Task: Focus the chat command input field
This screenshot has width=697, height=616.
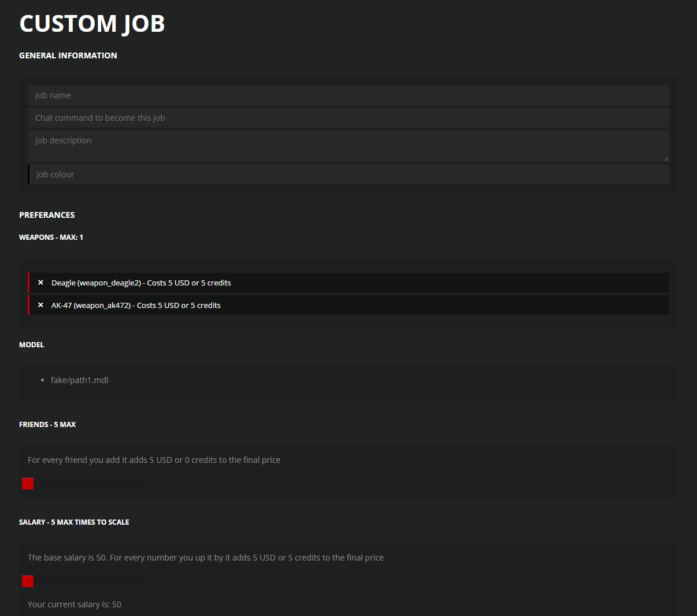Action: point(348,118)
